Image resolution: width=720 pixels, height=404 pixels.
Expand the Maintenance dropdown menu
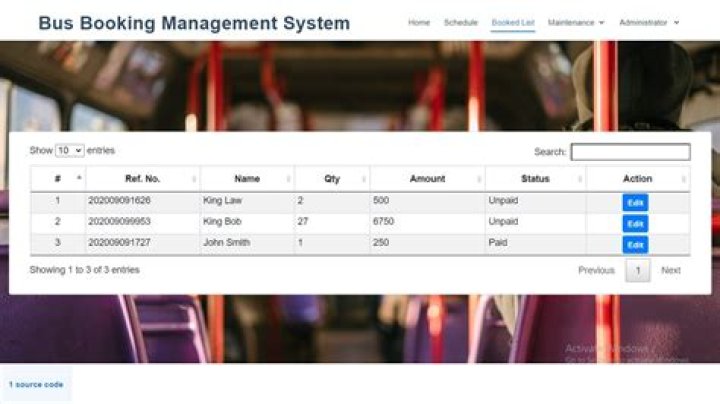[576, 22]
